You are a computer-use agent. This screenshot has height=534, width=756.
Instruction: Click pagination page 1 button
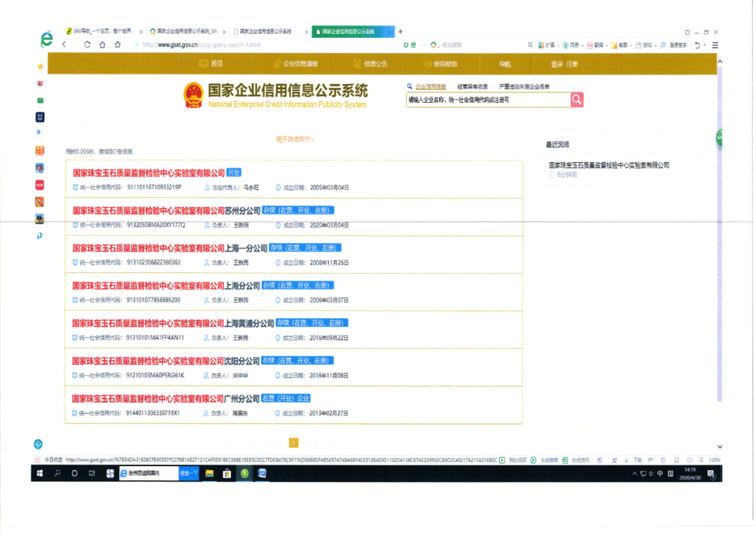293,442
